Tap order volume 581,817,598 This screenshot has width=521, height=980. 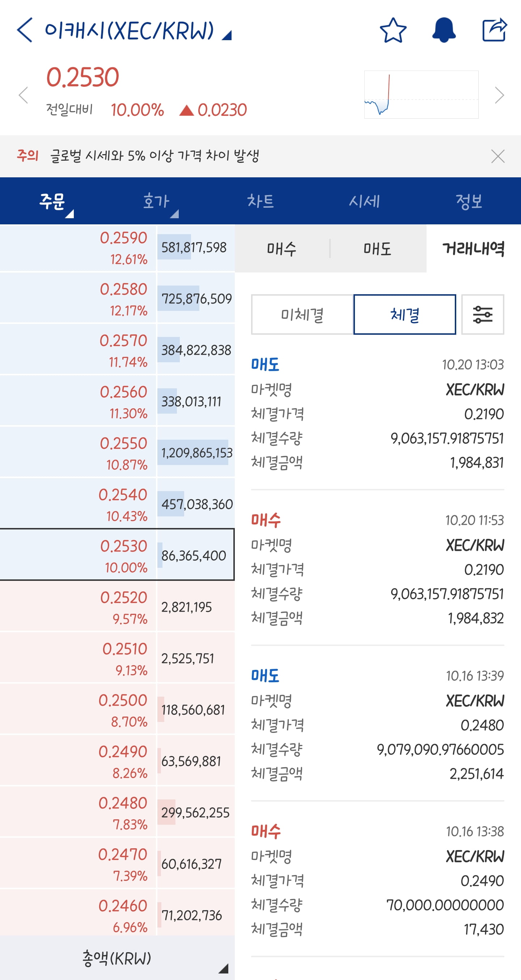click(194, 248)
